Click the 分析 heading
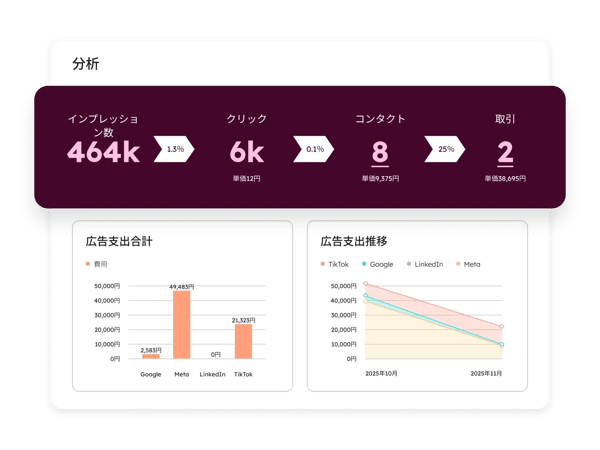 86,64
